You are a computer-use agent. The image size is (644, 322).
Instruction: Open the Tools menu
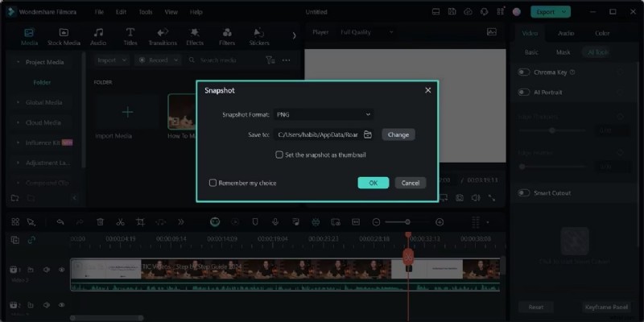(145, 12)
